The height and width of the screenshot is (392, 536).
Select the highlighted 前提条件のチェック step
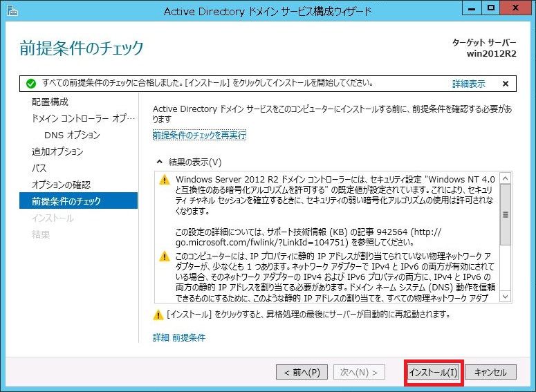pos(79,200)
